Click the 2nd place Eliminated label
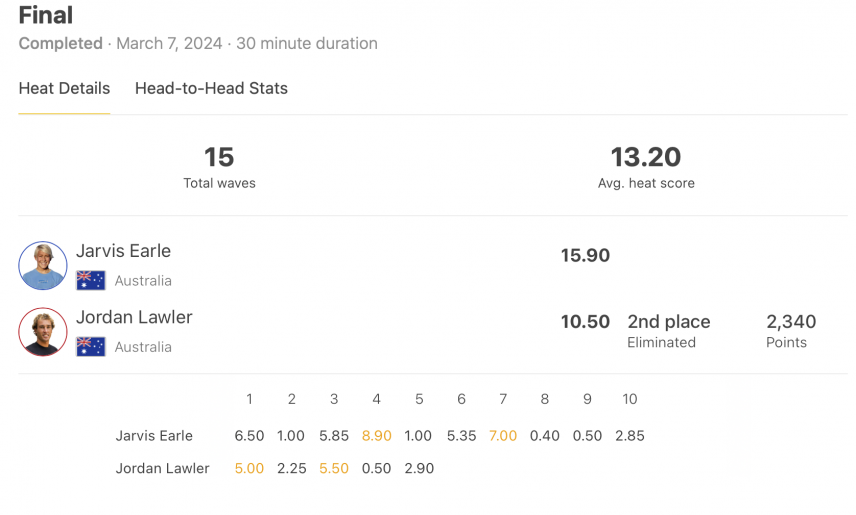 pos(669,330)
